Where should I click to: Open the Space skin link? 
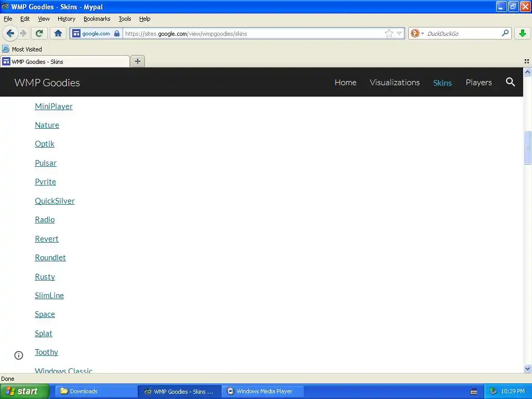(45, 314)
